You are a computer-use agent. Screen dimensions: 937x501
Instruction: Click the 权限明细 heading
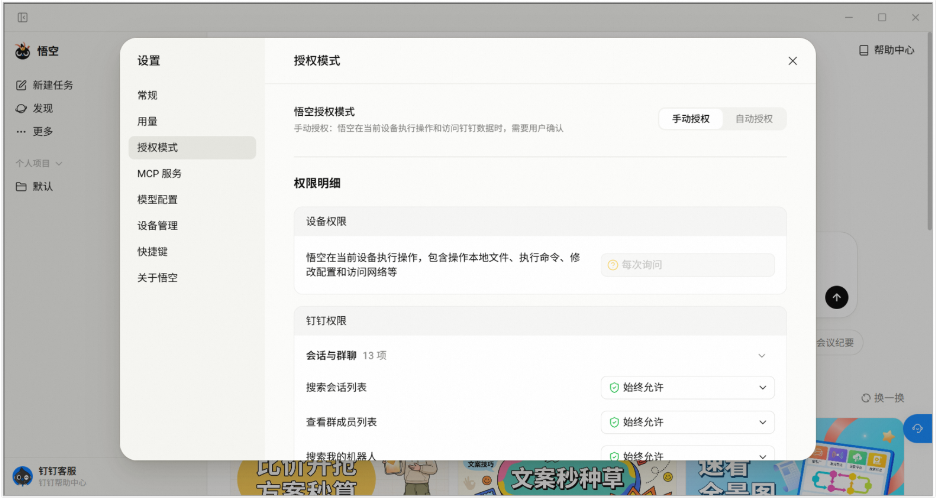click(x=317, y=184)
